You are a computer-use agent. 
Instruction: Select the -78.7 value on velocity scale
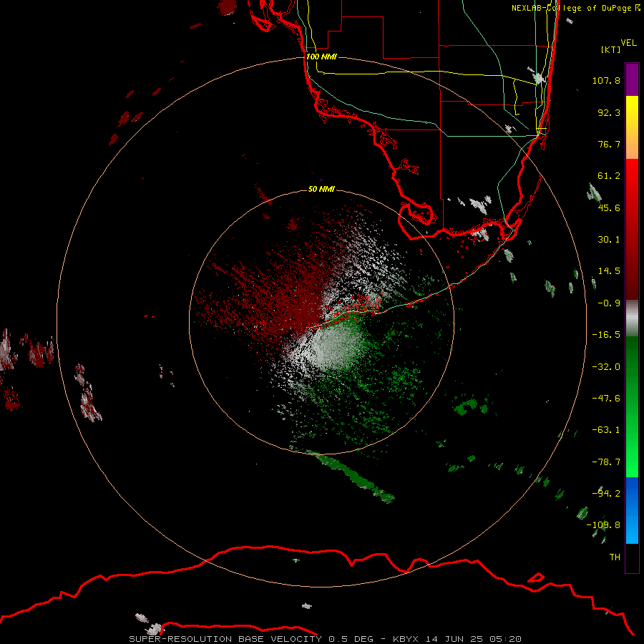click(606, 462)
